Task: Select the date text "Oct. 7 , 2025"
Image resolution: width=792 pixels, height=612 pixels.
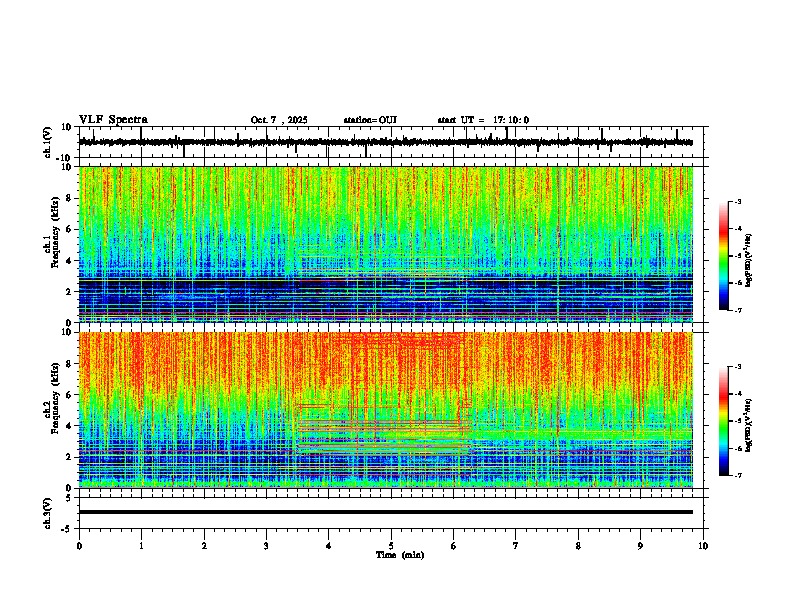Action: [279, 120]
